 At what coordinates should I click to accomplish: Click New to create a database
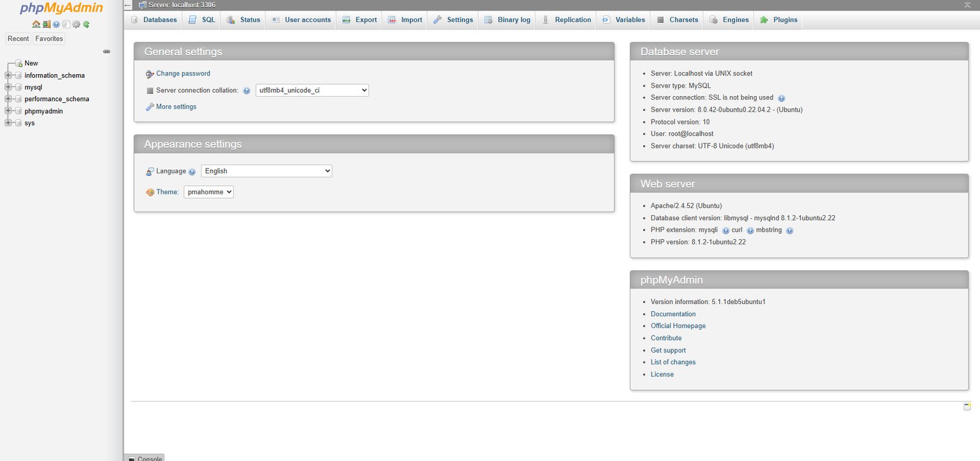31,63
